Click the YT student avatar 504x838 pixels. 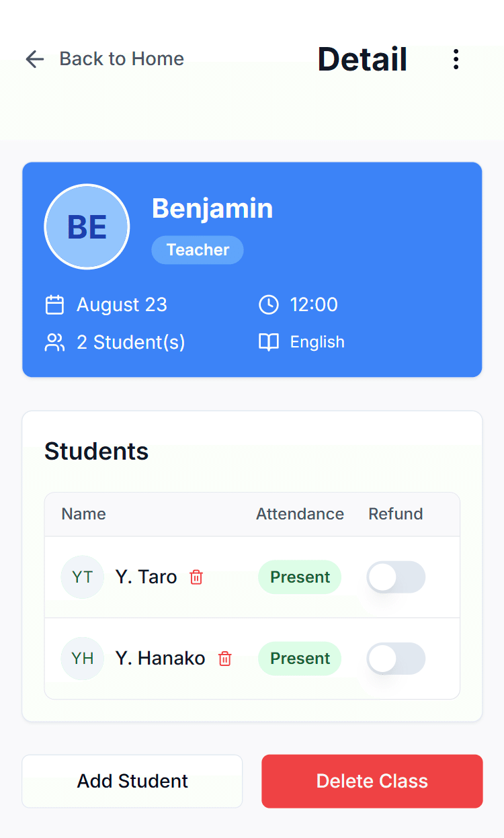(83, 577)
